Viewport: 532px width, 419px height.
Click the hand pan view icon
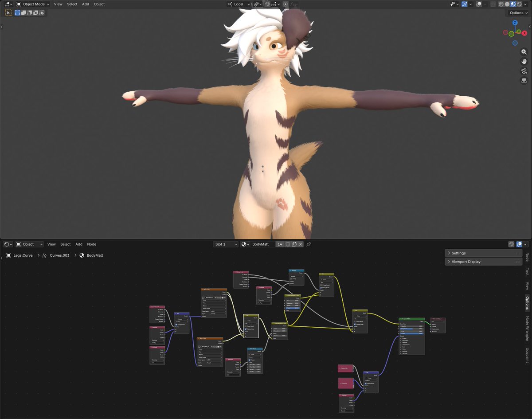tap(524, 61)
